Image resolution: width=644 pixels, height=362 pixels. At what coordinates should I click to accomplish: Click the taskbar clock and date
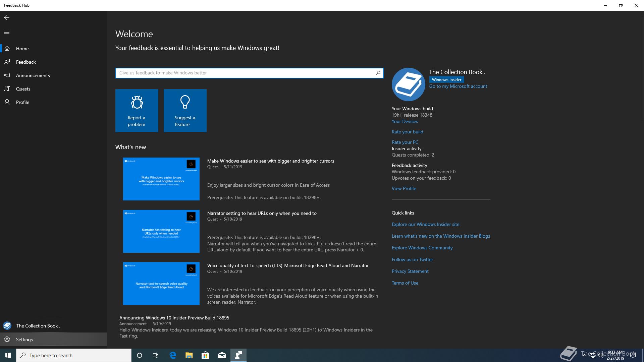pos(615,355)
